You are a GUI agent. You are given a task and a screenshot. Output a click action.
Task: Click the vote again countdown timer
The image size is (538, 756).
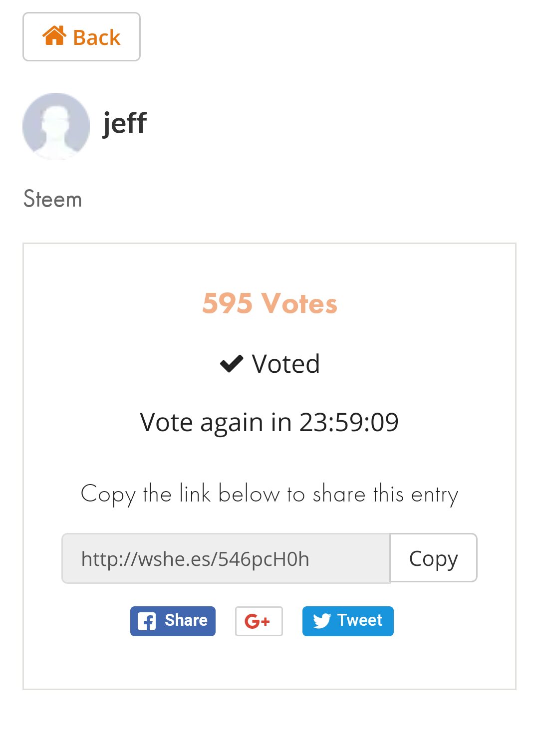[x=269, y=422]
